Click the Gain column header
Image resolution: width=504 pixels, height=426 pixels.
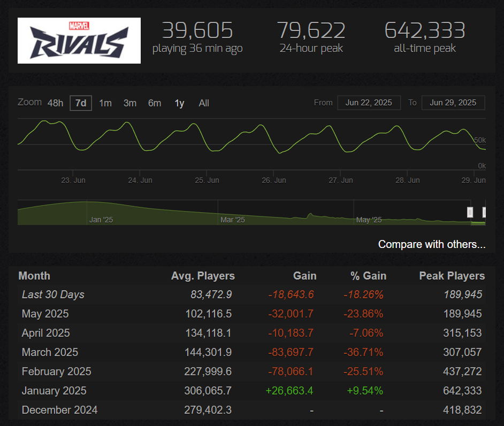pos(305,276)
